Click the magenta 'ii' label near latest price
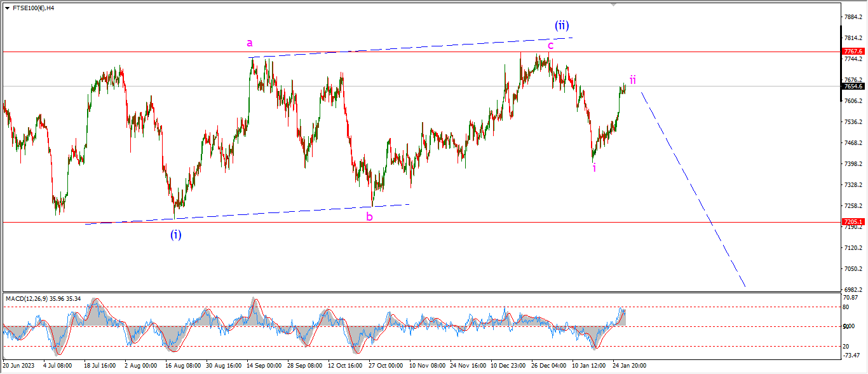The height and width of the screenshot is (374, 868). click(633, 80)
